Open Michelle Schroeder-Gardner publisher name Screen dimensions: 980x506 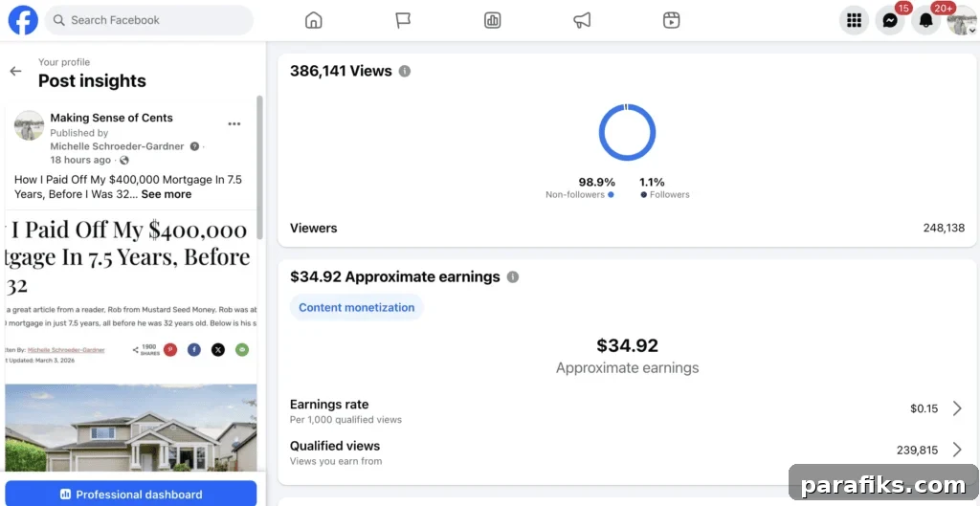pyautogui.click(x=117, y=146)
